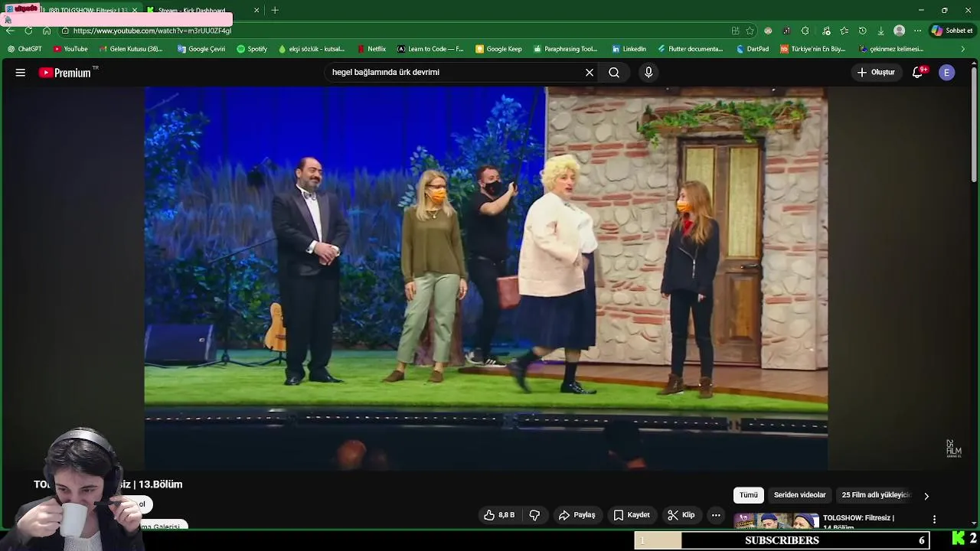Open Gelen Kutusu Gmail bookmark
980x551 pixels.
pos(131,49)
